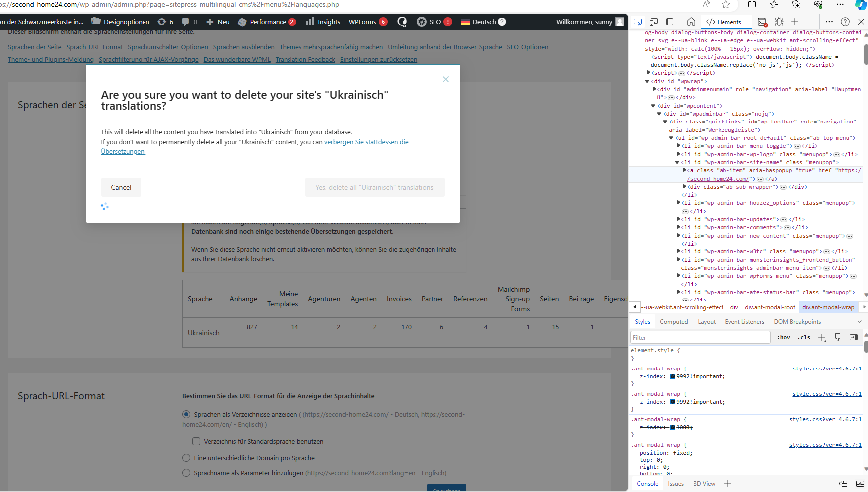Open the user avatar next to Willkommen, sunny
Image resolution: width=868 pixels, height=492 pixels.
620,22
